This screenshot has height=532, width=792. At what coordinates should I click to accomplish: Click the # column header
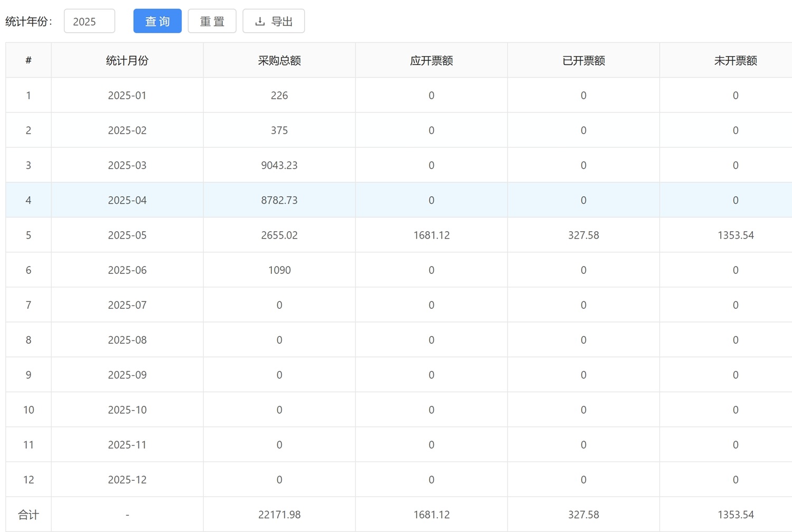[29, 61]
